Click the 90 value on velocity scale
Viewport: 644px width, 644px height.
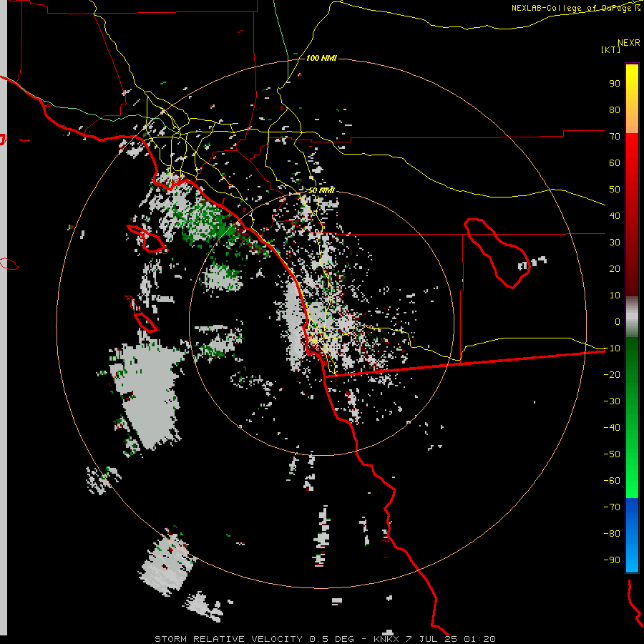click(615, 84)
